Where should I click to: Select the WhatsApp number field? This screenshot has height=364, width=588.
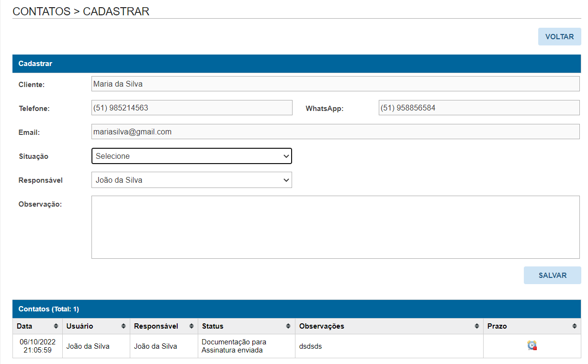(x=479, y=108)
